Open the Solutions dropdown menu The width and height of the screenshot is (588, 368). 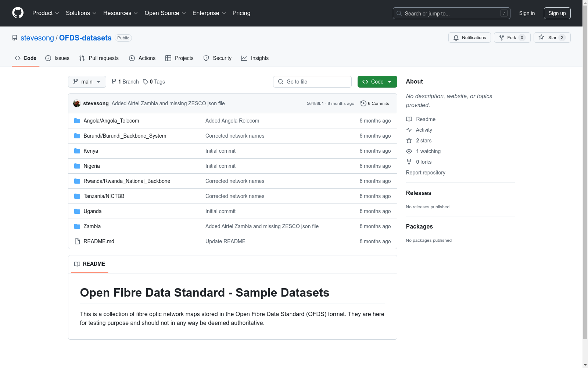[81, 13]
